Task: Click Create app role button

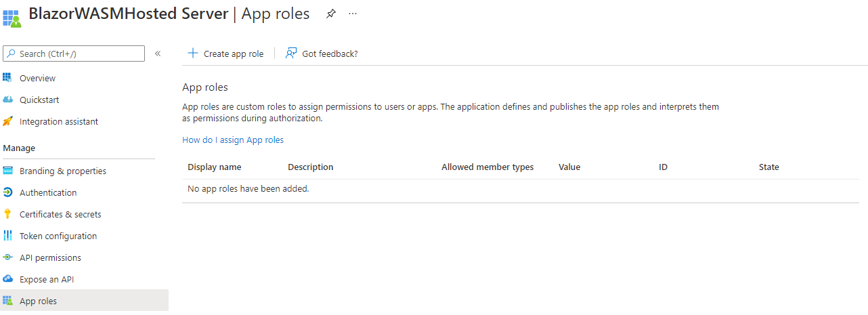Action: 225,54
